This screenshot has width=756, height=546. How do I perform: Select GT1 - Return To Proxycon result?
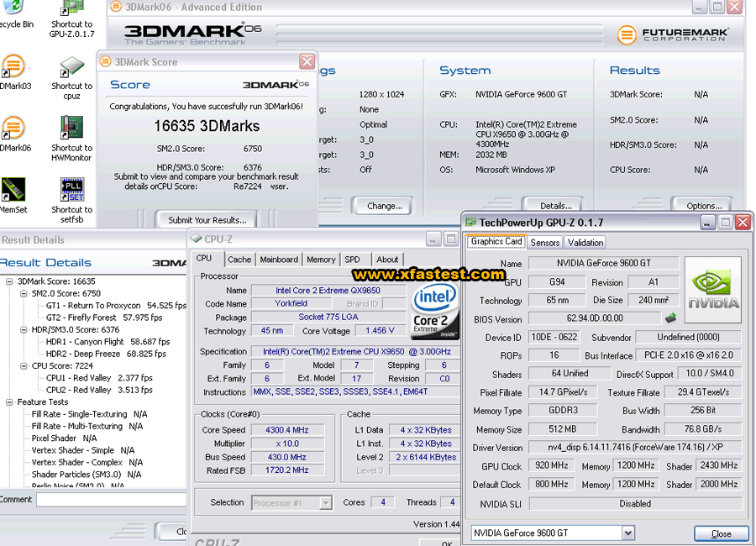pyautogui.click(x=116, y=305)
